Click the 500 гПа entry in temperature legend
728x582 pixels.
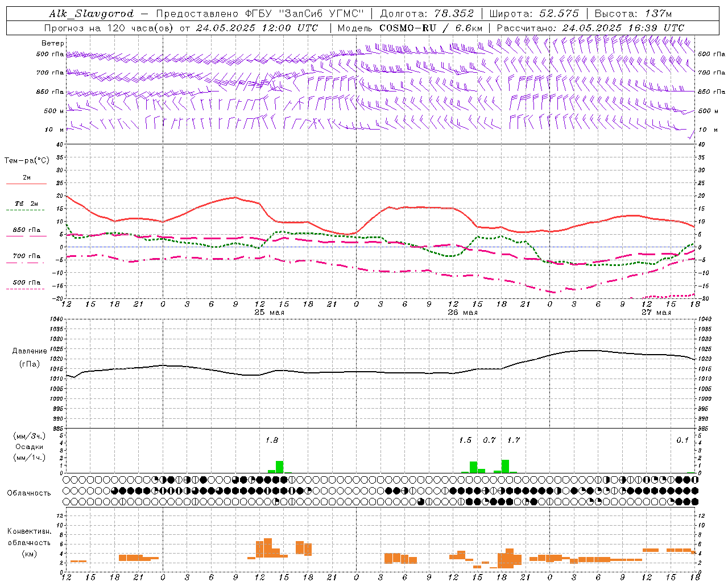point(27,282)
